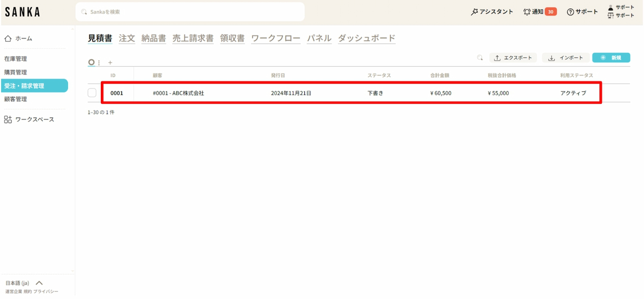
Task: Click the date 2024年11月21日
Action: [291, 93]
